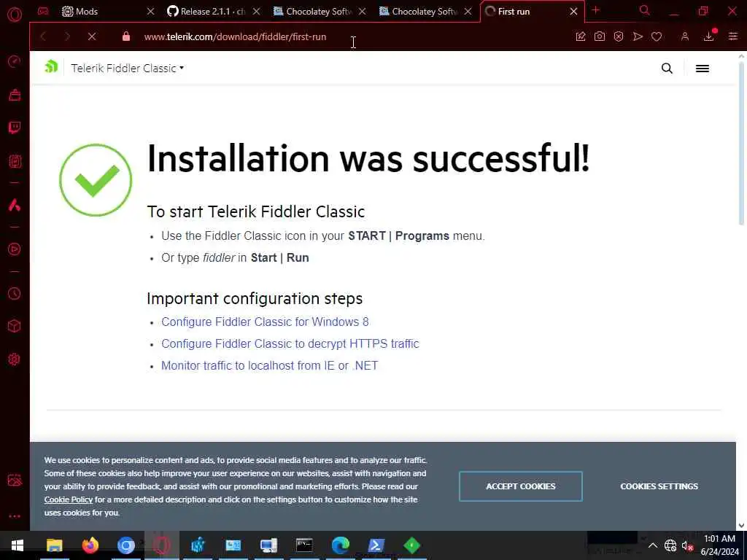Open the downloads icon in toolbar
The width and height of the screenshot is (747, 560).
[709, 36]
